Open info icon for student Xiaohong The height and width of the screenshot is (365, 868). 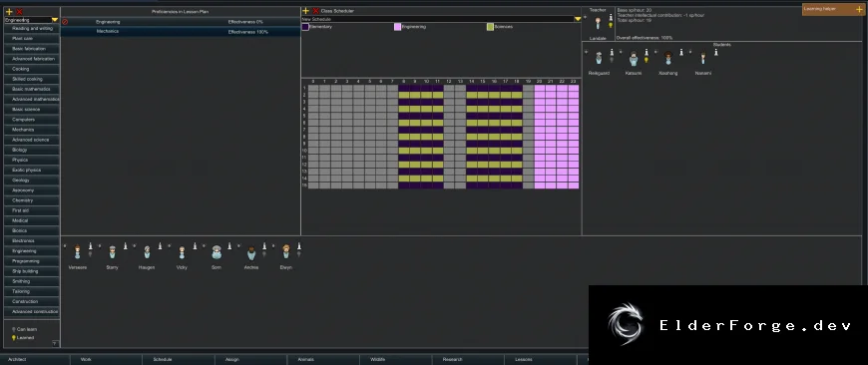coord(680,52)
